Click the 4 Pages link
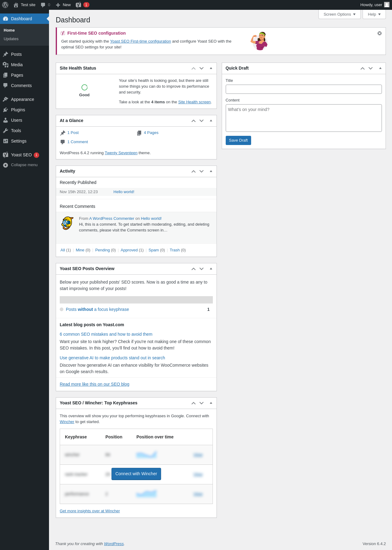 coord(151,133)
